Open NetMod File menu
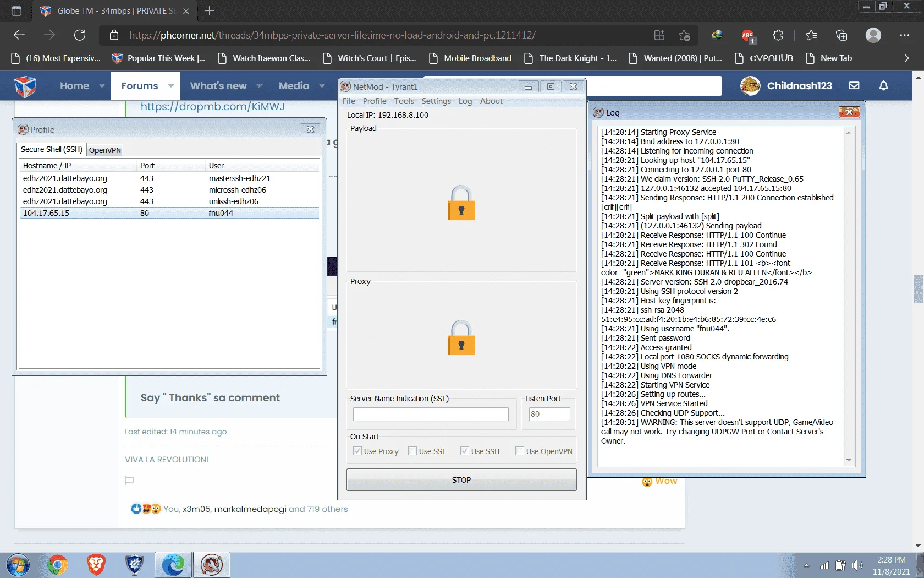The width and height of the screenshot is (924, 578). click(x=349, y=101)
